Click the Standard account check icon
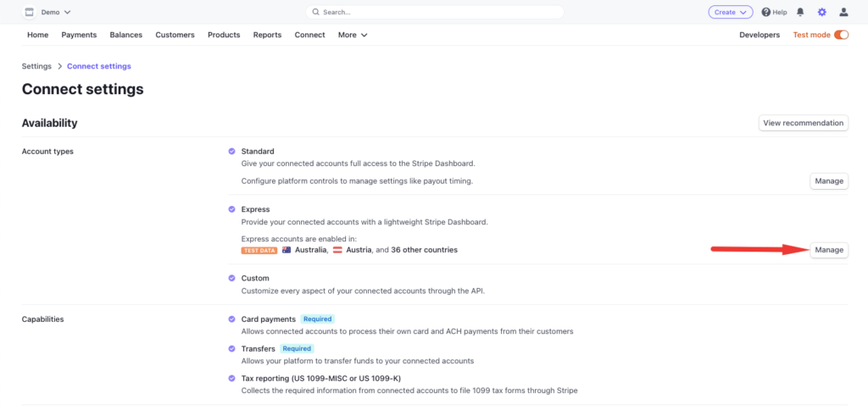Viewport: 868px width, 410px height. tap(231, 151)
